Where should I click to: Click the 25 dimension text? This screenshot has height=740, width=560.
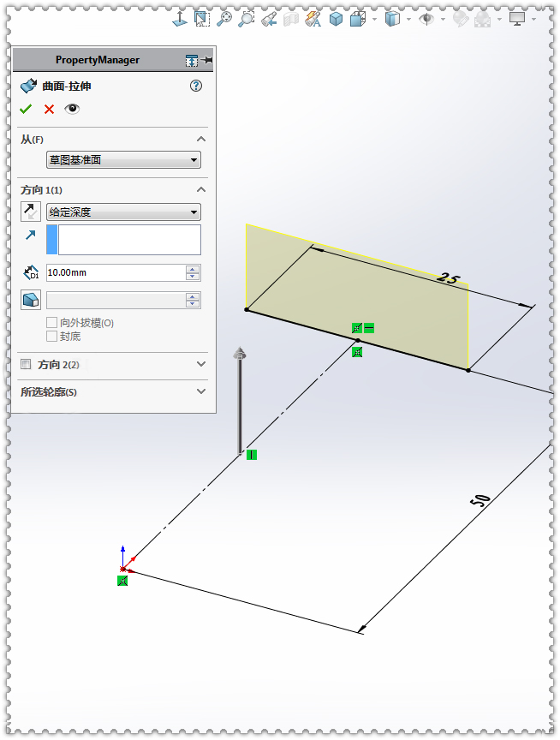(448, 278)
